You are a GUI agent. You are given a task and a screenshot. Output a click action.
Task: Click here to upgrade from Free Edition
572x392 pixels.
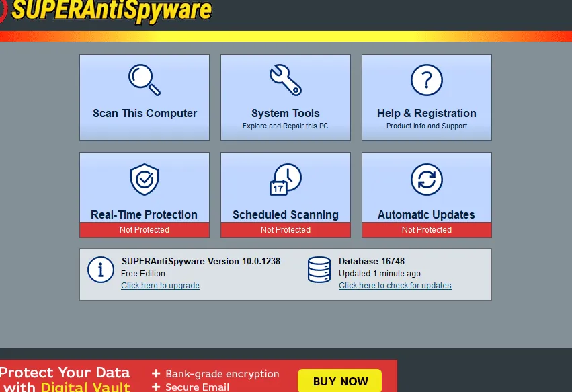[x=160, y=285]
